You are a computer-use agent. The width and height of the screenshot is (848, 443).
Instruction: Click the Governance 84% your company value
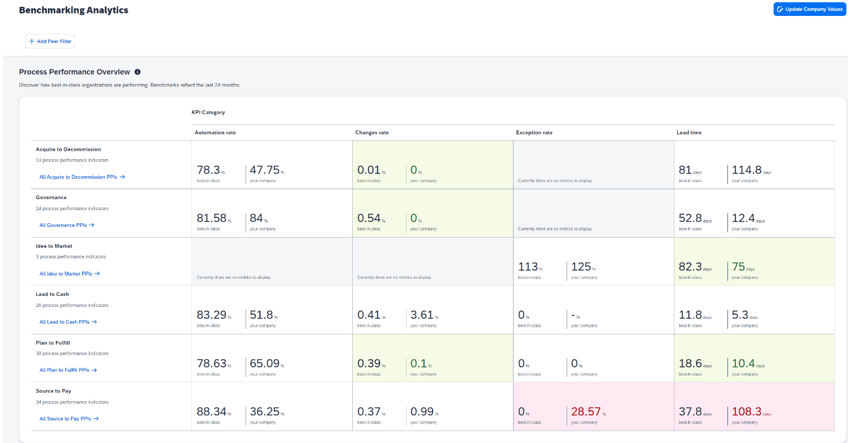pyautogui.click(x=256, y=219)
